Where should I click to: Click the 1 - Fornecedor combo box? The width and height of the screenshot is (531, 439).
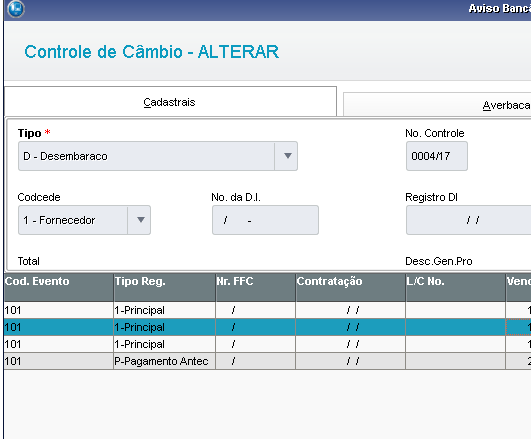tap(84, 220)
